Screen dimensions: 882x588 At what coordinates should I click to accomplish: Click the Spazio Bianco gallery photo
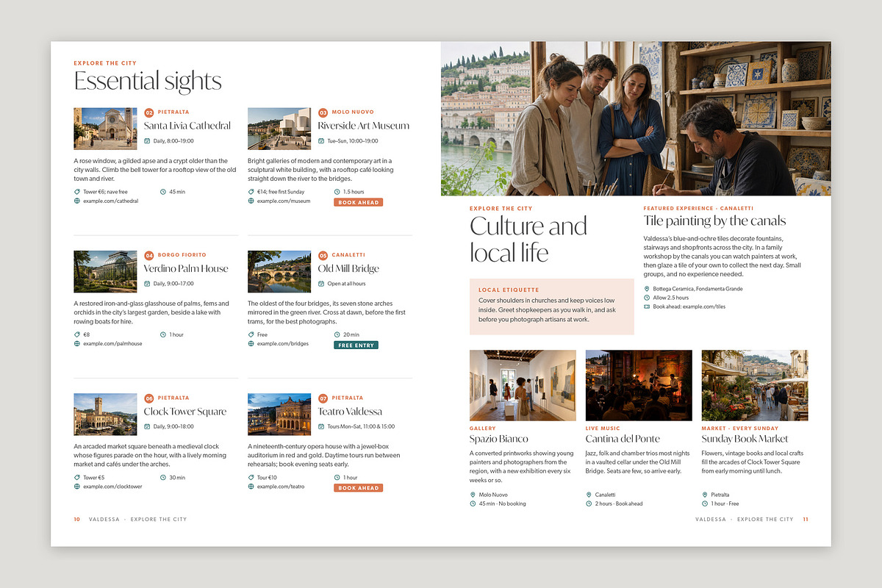[523, 385]
